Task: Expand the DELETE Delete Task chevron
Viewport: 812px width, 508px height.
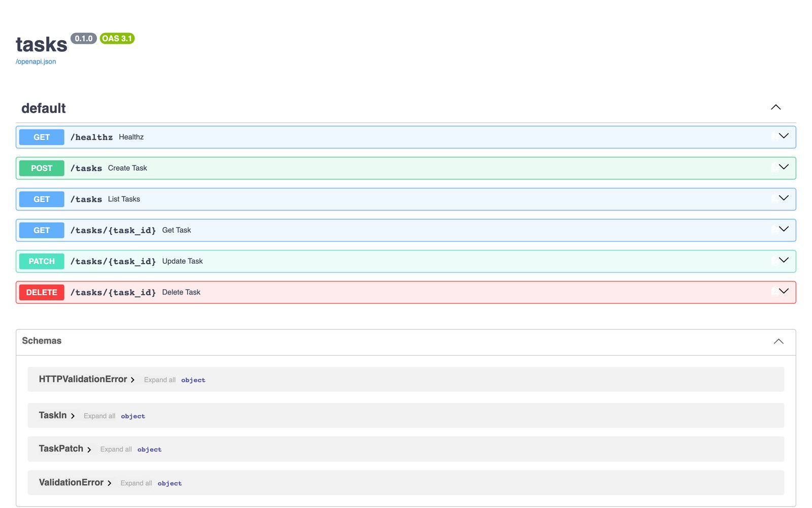Action: [x=784, y=291]
